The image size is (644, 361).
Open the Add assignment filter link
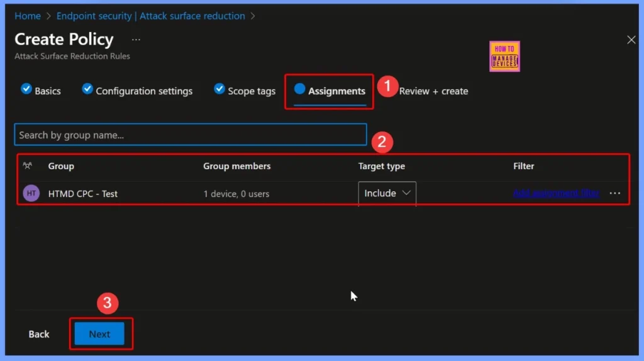point(556,193)
